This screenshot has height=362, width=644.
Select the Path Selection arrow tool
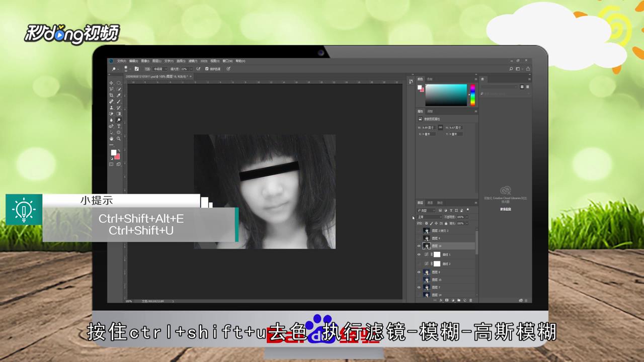pyautogui.click(x=111, y=132)
